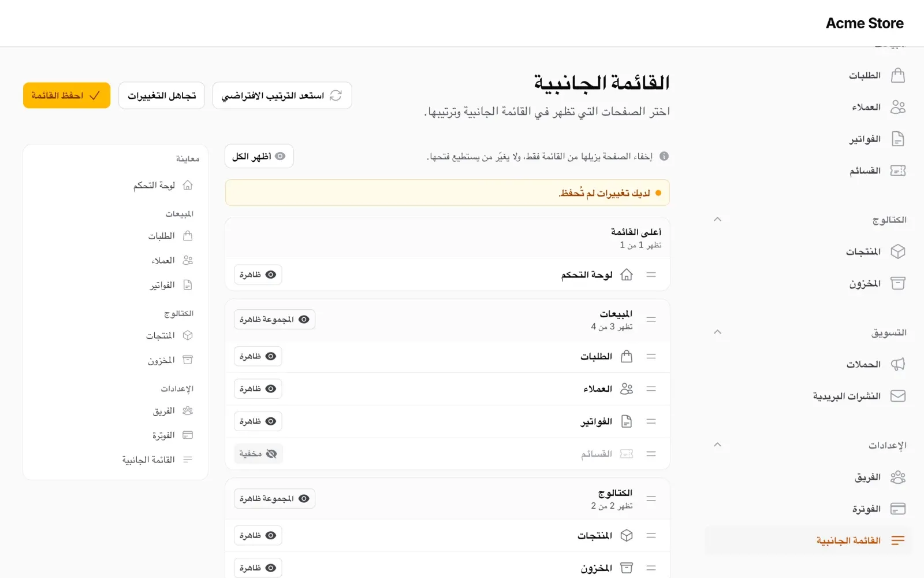The height and width of the screenshot is (578, 924).
Task: Open النشرات البريدية in the sidebar
Action: click(808, 396)
